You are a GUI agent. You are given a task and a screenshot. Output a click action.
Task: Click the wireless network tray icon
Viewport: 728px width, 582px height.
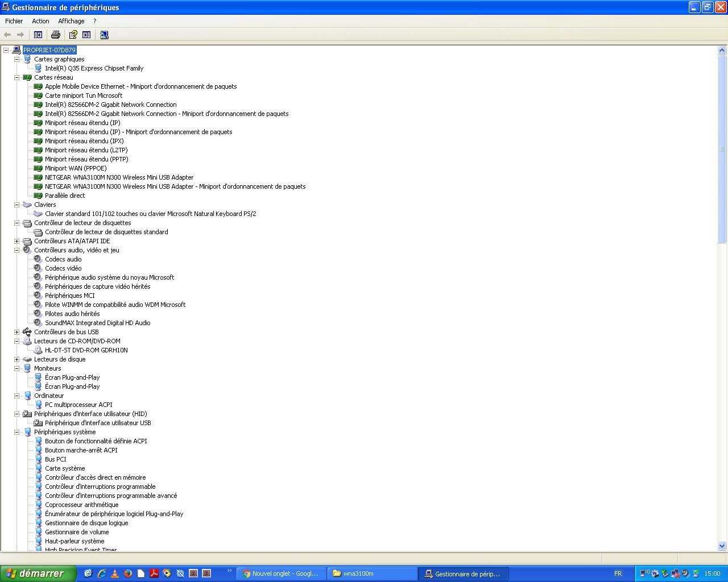644,573
